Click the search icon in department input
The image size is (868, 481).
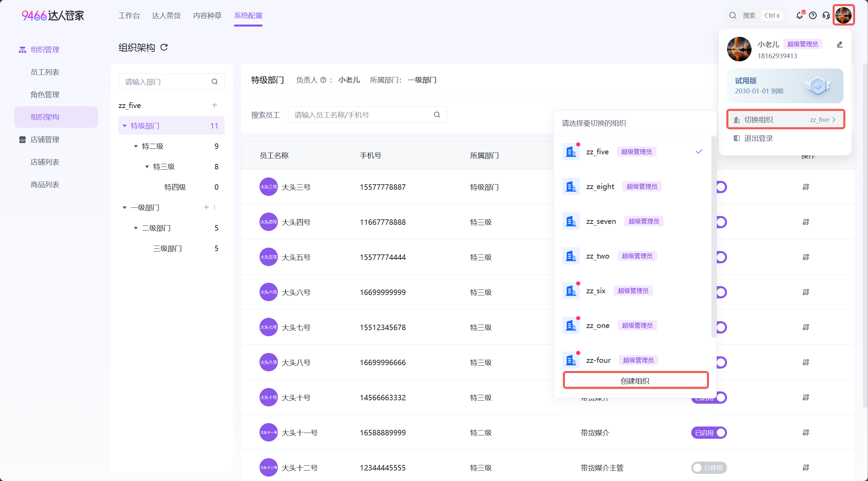[x=215, y=82]
